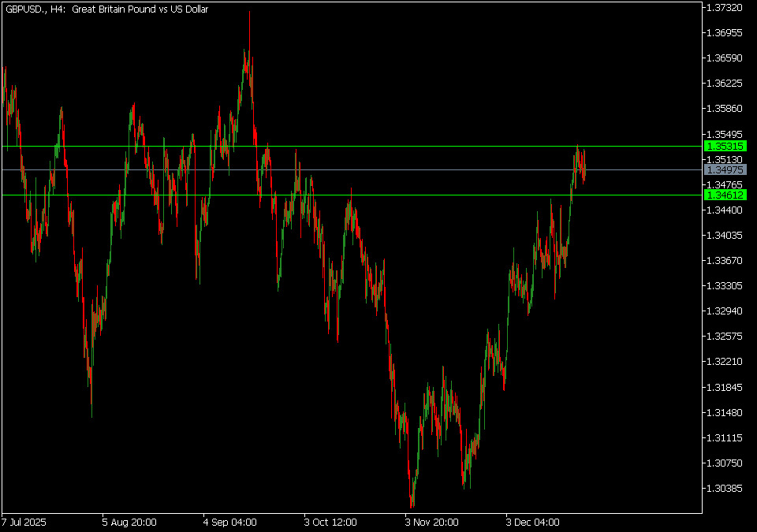The width and height of the screenshot is (757, 532).
Task: Select the 3 Nov 20:00 time label
Action: click(432, 522)
